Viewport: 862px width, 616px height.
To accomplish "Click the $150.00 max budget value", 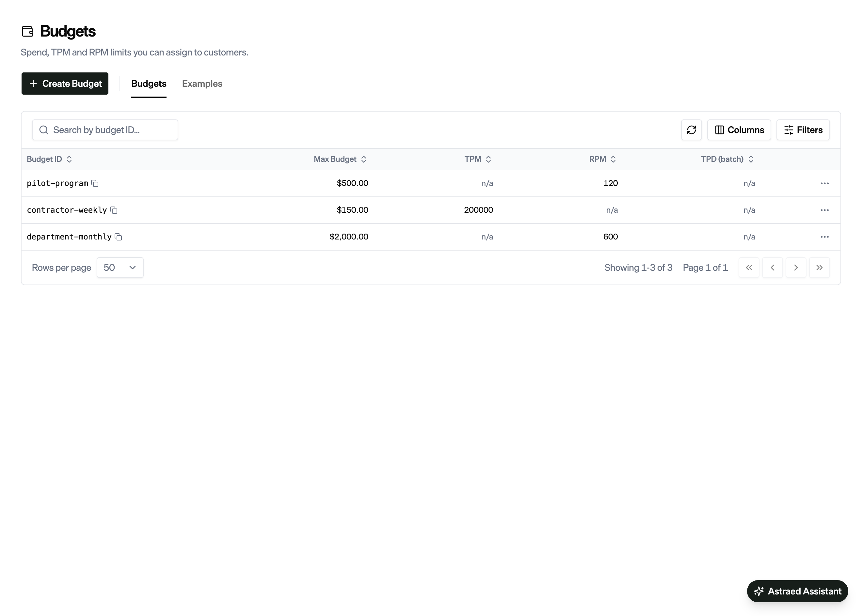I will (352, 210).
